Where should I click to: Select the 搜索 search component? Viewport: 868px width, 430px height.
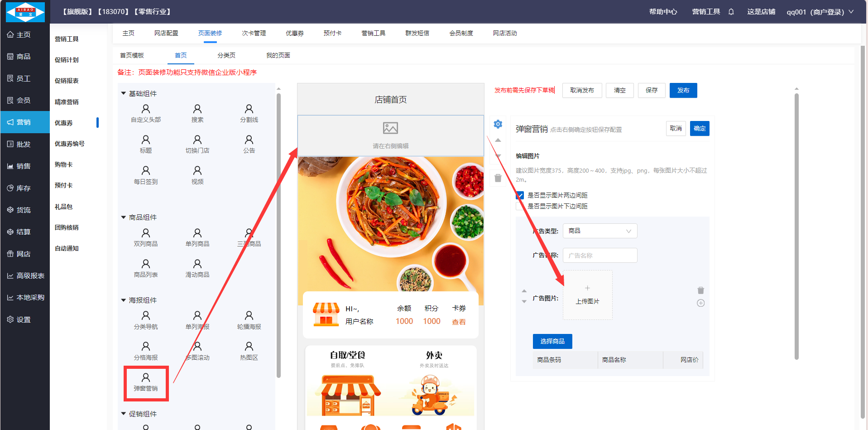click(197, 114)
